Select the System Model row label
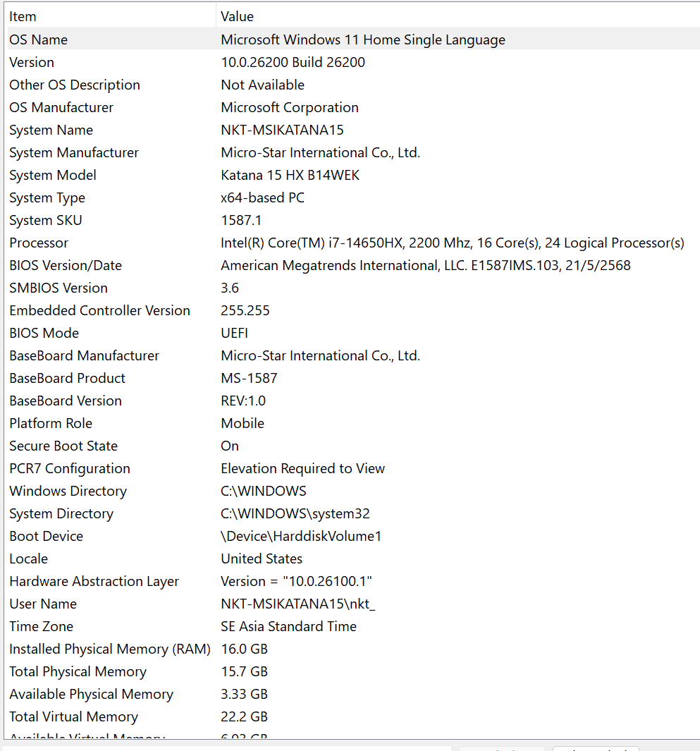Viewport: 700px width, 751px height. point(53,175)
